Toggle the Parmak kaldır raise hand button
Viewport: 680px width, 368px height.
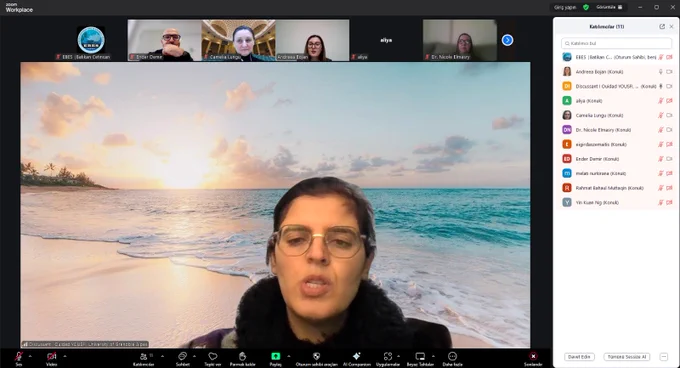pos(242,358)
